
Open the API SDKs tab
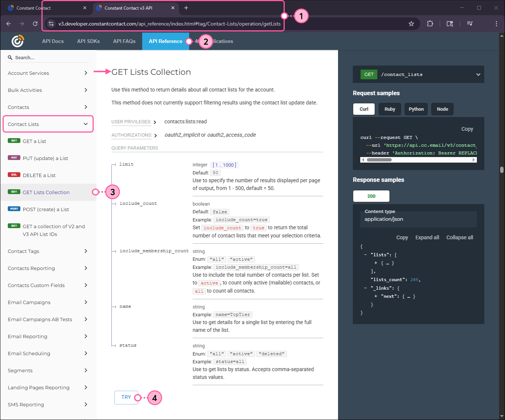click(x=88, y=41)
